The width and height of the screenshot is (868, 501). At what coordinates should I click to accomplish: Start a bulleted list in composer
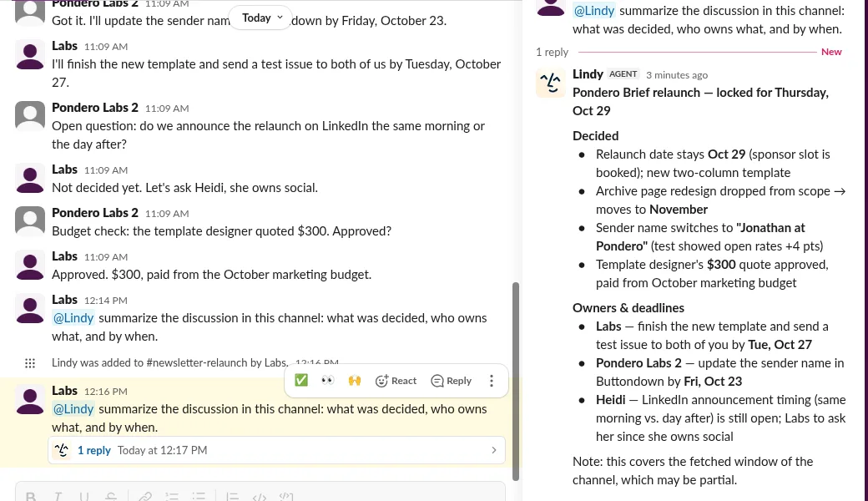(199, 496)
